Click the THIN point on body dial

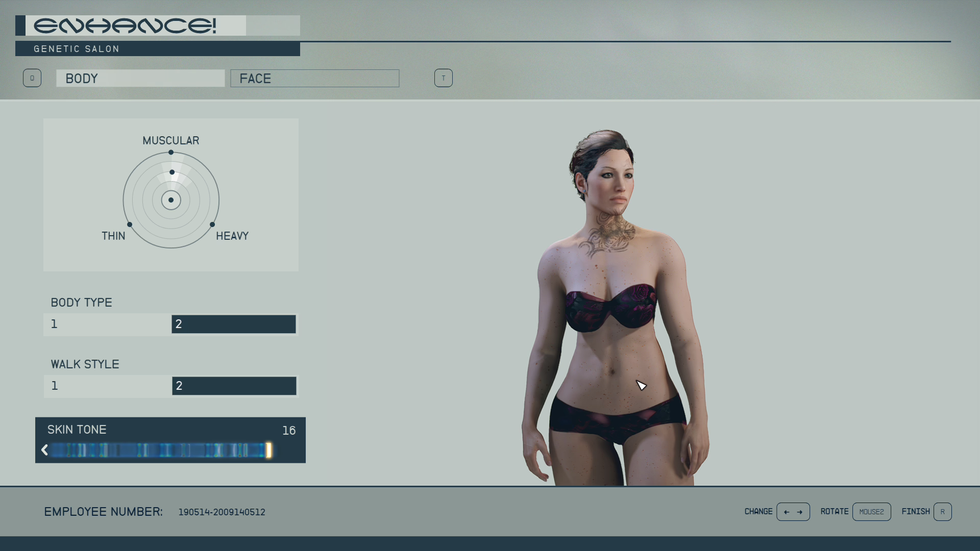(130, 224)
